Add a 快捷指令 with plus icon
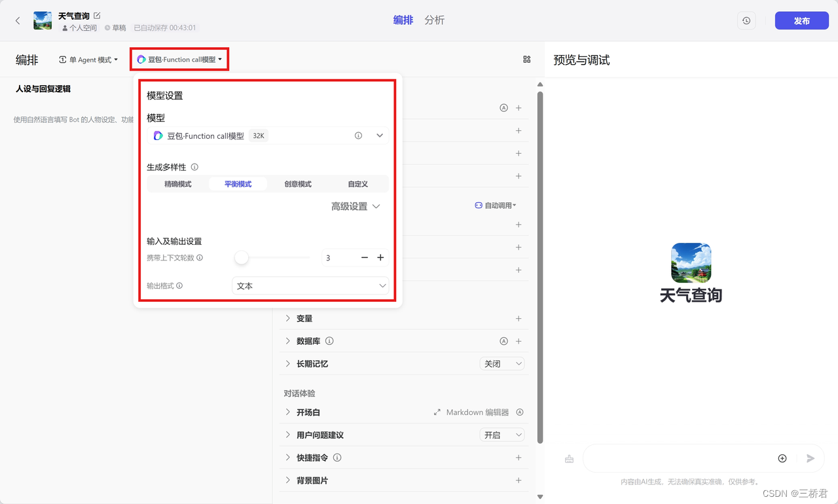 519,458
